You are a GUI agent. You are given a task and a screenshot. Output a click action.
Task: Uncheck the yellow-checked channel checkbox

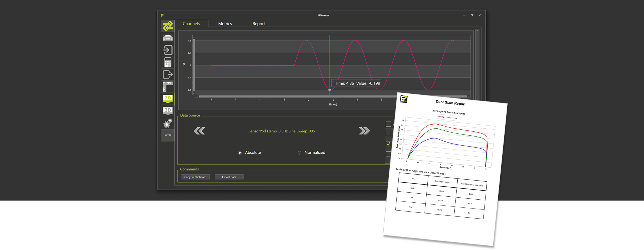point(388,144)
